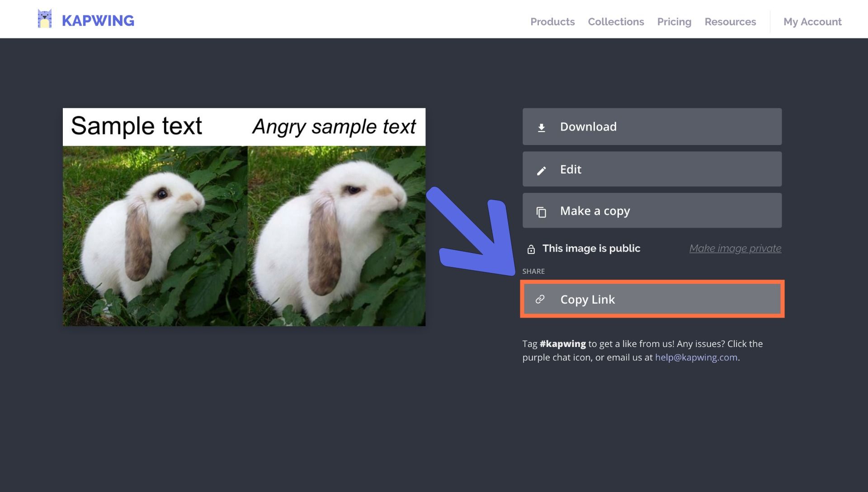Click the padlock privacy icon
This screenshot has height=492, width=868.
(x=531, y=249)
